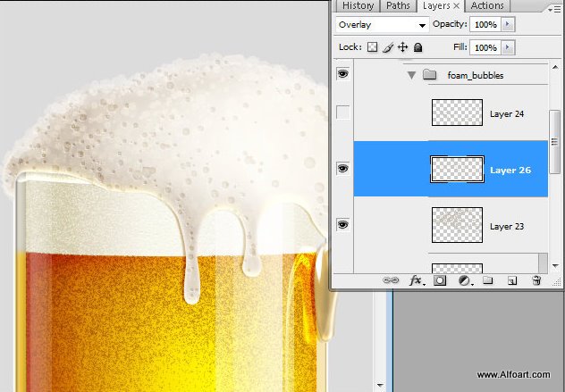Viewport: 565px width, 392px height.
Task: Hide the foam_bubbles group
Action: 342,74
